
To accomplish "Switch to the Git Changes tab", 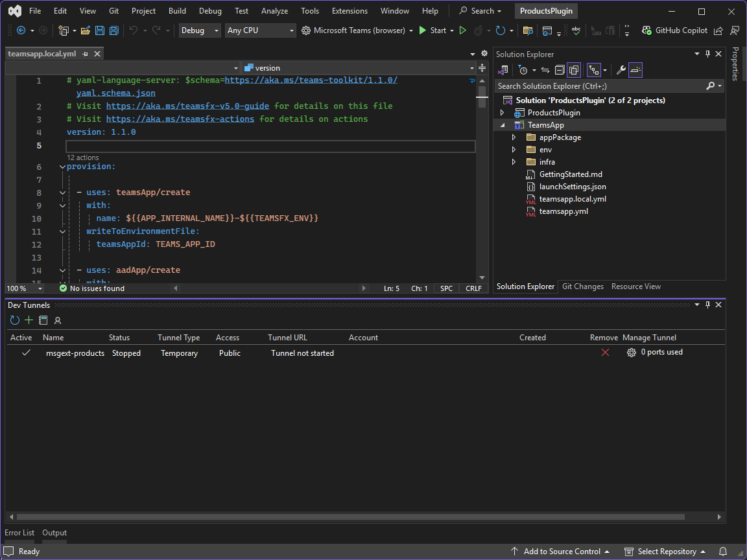I will (582, 286).
